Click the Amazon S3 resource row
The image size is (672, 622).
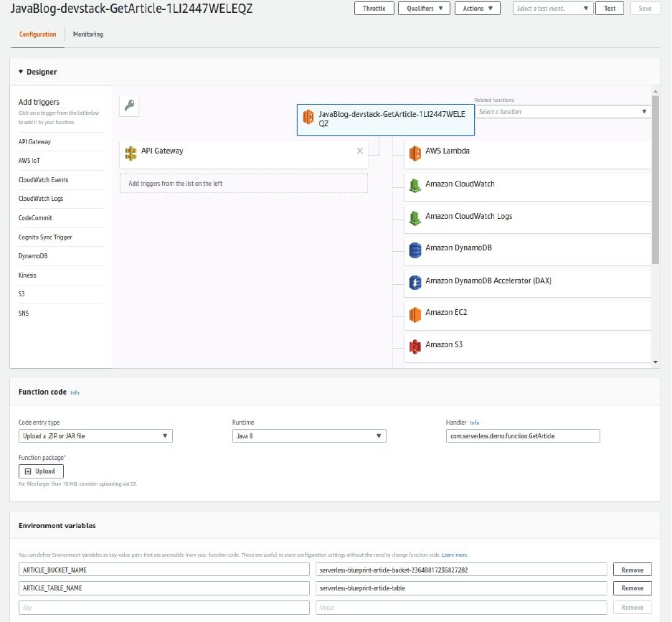(x=528, y=348)
